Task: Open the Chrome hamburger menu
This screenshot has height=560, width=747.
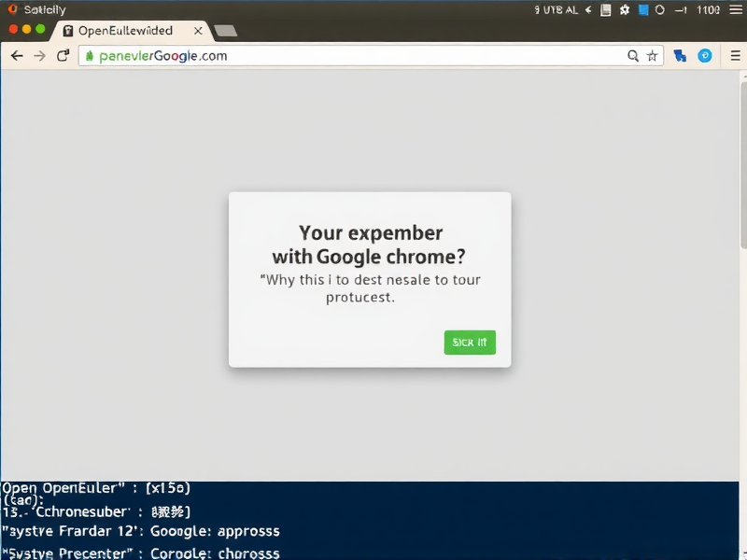Action: coord(735,55)
